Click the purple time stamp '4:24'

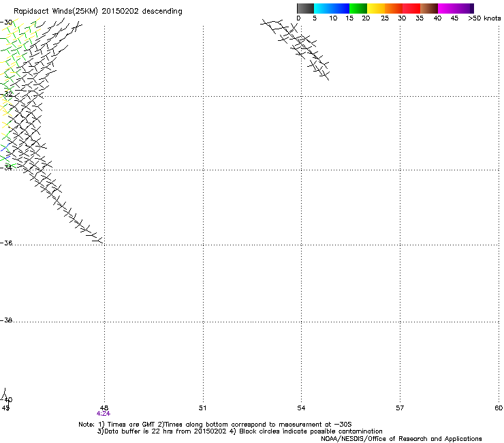pos(103,414)
